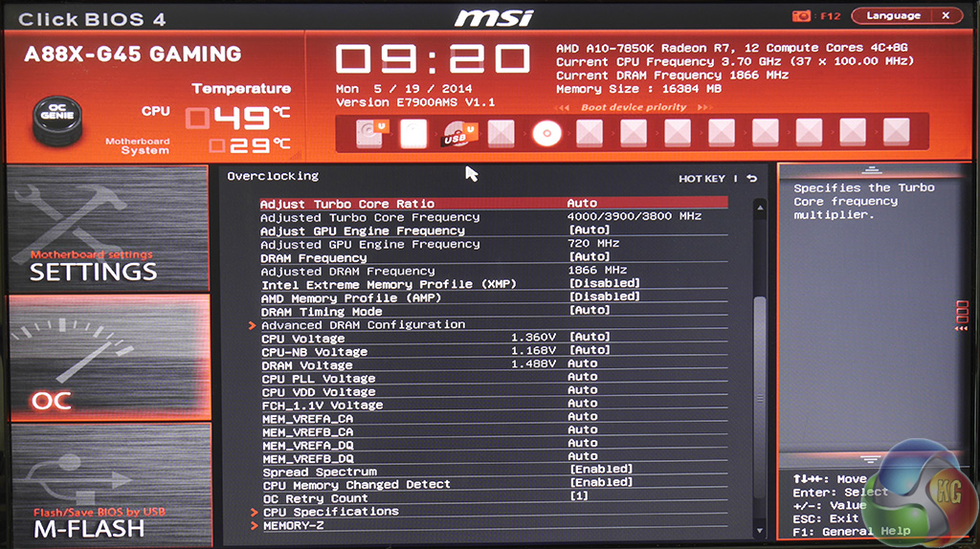The width and height of the screenshot is (980, 549).
Task: Close the BIOS with the X button
Action: tap(947, 15)
